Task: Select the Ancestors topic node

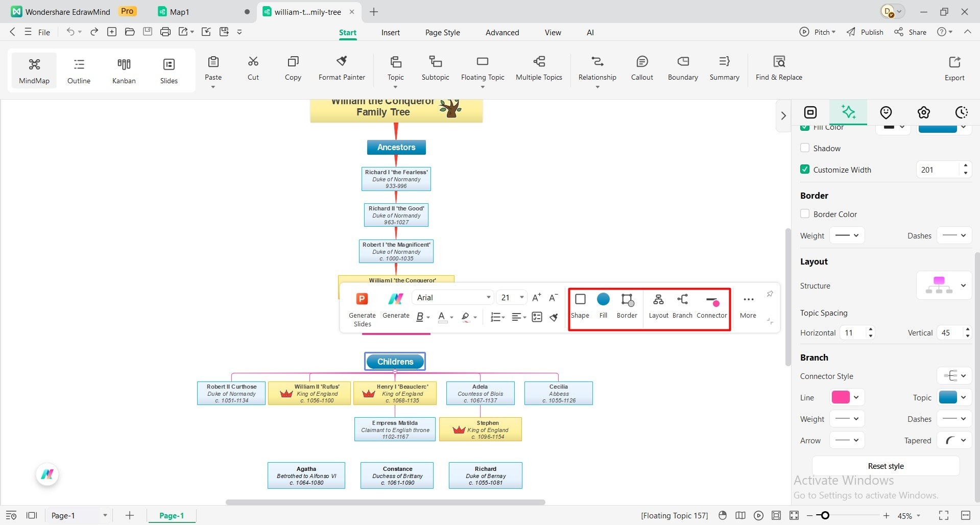Action: [396, 147]
